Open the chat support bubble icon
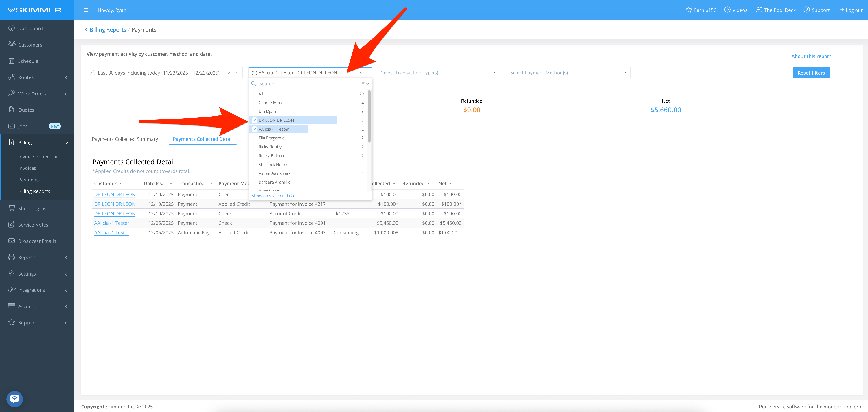 (14, 399)
